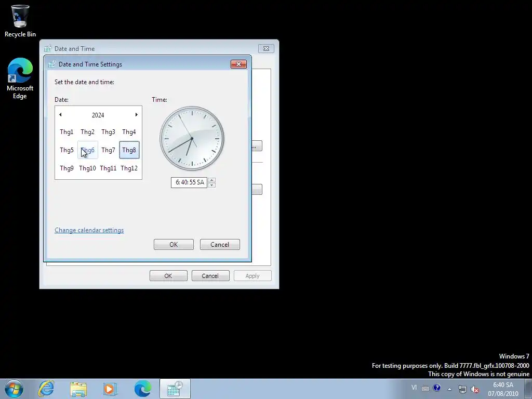Viewport: 532px width, 399px height.
Task: Select month Thg2
Action: pos(87,132)
